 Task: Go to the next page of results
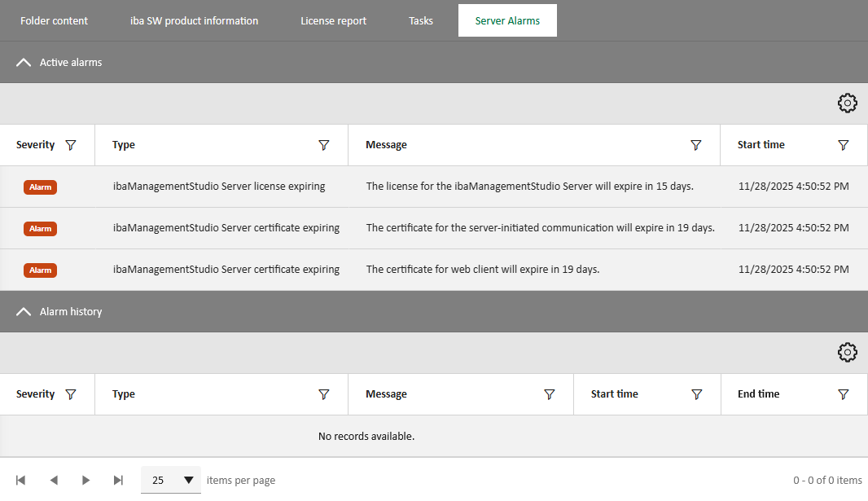pos(85,480)
